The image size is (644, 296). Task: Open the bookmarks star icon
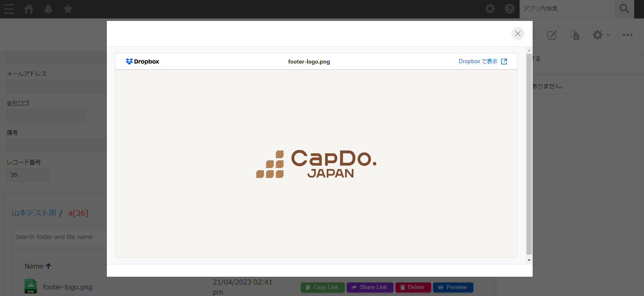pyautogui.click(x=68, y=9)
